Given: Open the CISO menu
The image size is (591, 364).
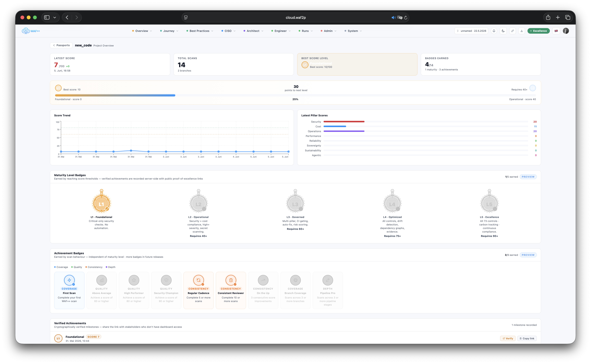Looking at the screenshot, I should pyautogui.click(x=228, y=31).
